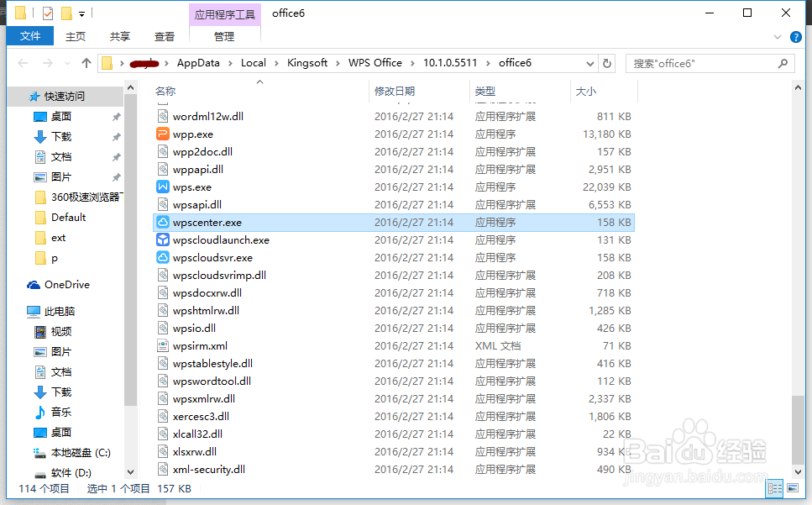The image size is (812, 505).
Task: Toggle the pin on 桌面 quick access item
Action: click(118, 116)
